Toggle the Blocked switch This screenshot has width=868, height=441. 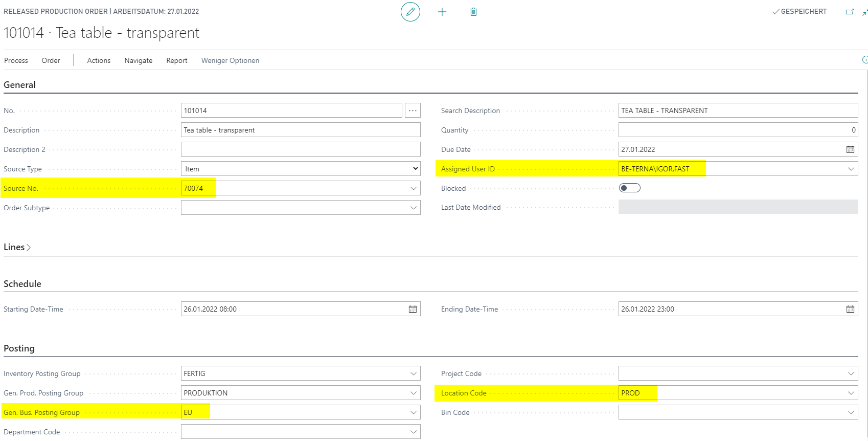[x=629, y=188]
